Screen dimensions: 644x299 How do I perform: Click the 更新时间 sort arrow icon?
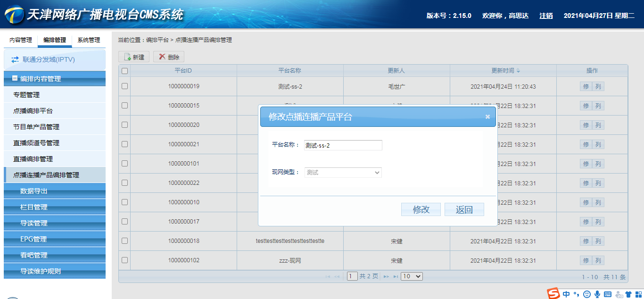(518, 71)
